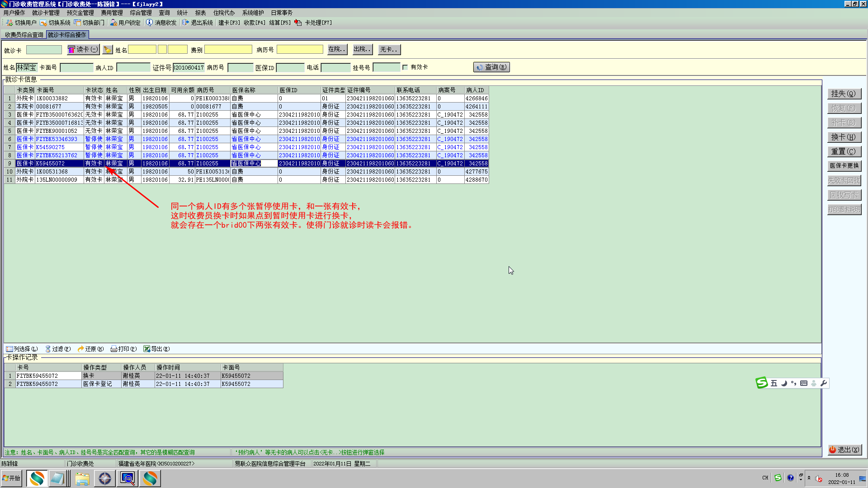This screenshot has height=488, width=868.
Task: Click the 切换系统 toolbar icon
Action: 43,23
